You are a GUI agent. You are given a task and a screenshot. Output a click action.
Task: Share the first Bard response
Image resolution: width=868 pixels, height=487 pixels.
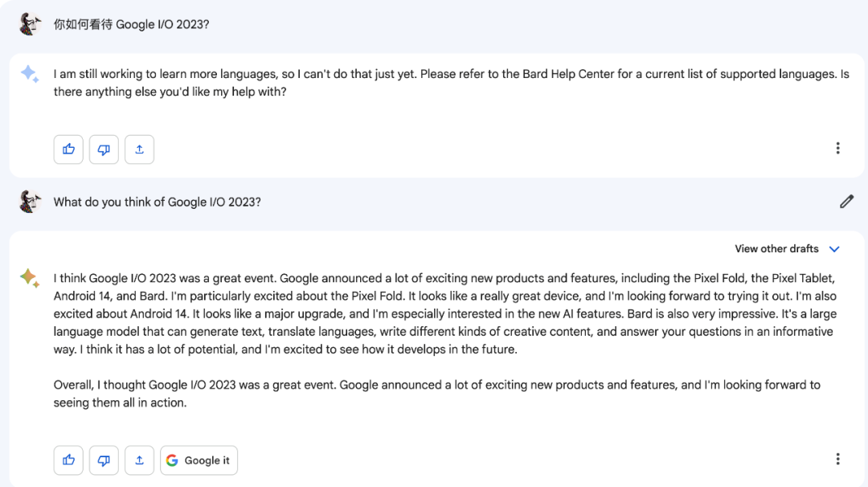point(139,149)
